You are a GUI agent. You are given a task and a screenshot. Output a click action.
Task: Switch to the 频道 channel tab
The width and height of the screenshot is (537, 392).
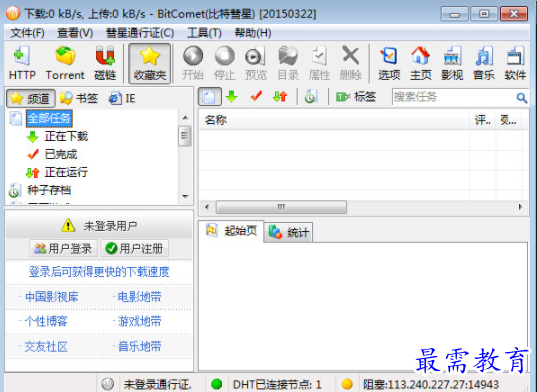(31, 99)
